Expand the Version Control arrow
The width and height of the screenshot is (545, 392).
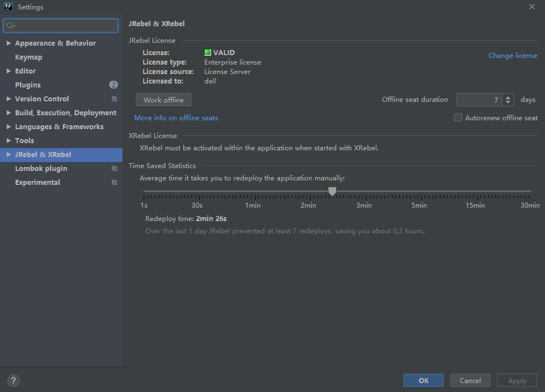9,99
